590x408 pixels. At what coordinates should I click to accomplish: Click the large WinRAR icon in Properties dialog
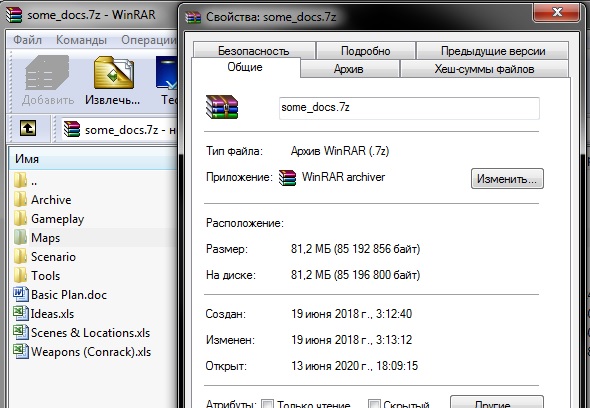(222, 107)
